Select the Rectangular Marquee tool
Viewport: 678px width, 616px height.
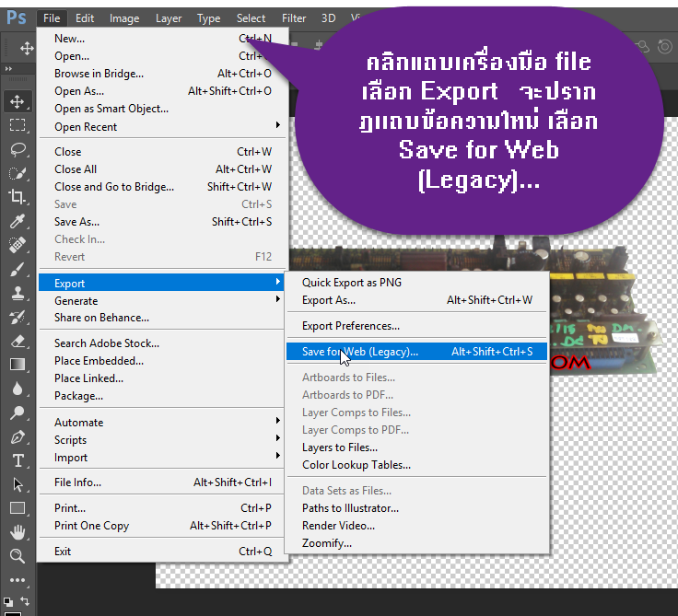pyautogui.click(x=18, y=125)
